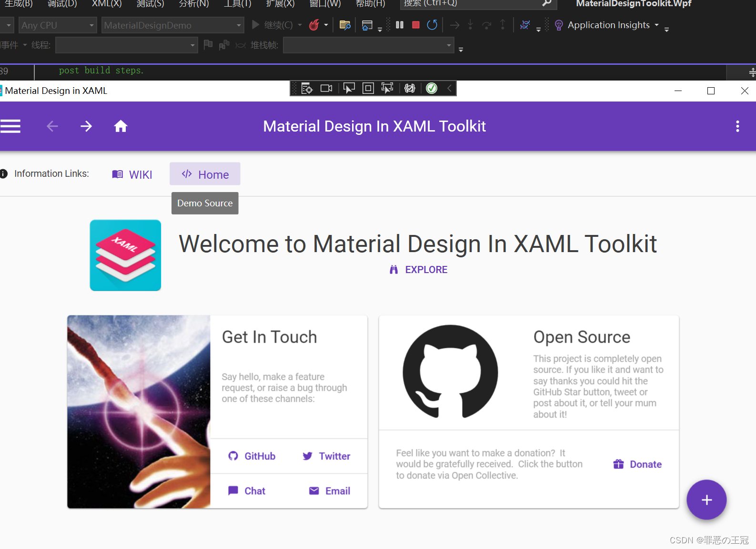Click the Step Out up arrow icon
This screenshot has width=756, height=549.
click(503, 25)
